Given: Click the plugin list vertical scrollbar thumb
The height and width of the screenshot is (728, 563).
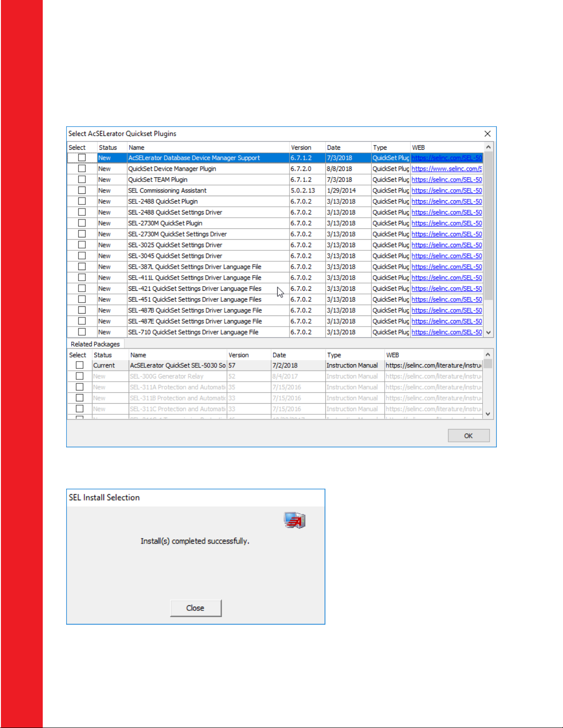Looking at the screenshot, I should 489,226.
